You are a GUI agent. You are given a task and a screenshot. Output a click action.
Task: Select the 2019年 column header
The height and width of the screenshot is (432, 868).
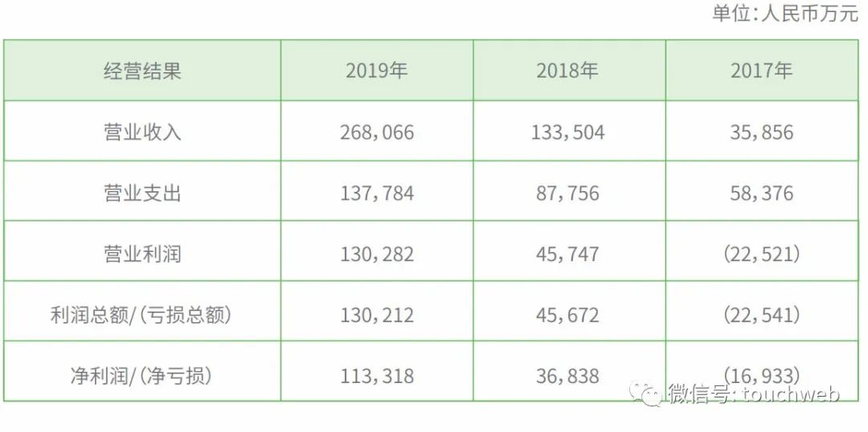click(x=377, y=71)
